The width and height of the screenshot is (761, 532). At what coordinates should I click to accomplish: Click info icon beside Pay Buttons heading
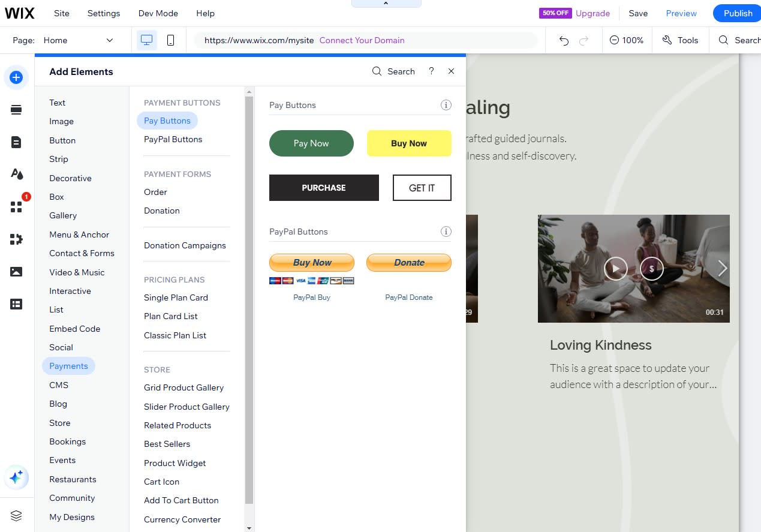[x=446, y=105]
